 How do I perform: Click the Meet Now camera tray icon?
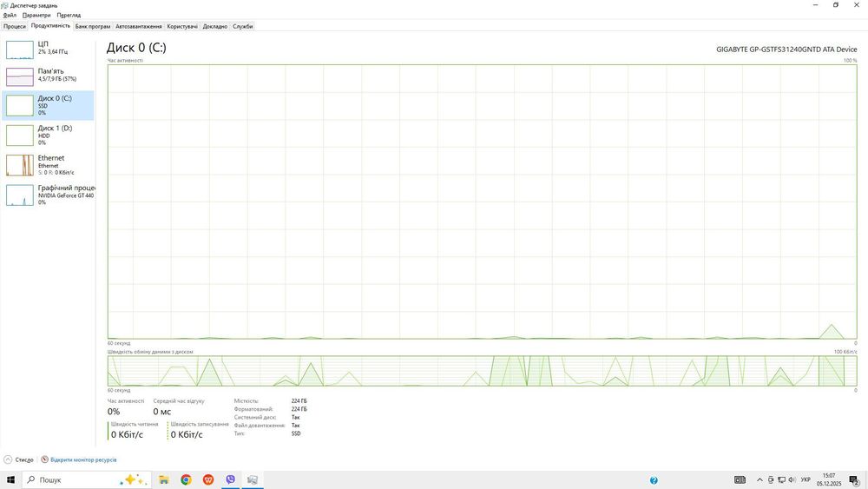[771, 479]
